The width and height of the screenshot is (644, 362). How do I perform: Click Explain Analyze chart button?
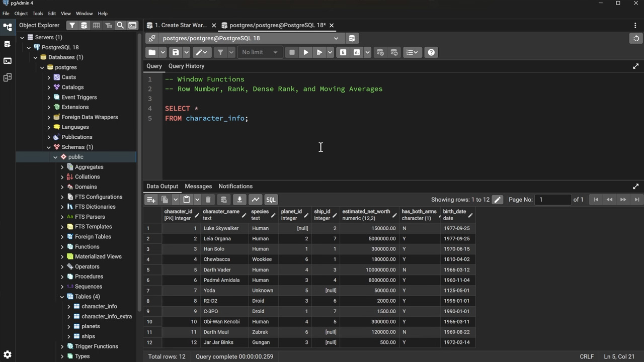coord(357,52)
